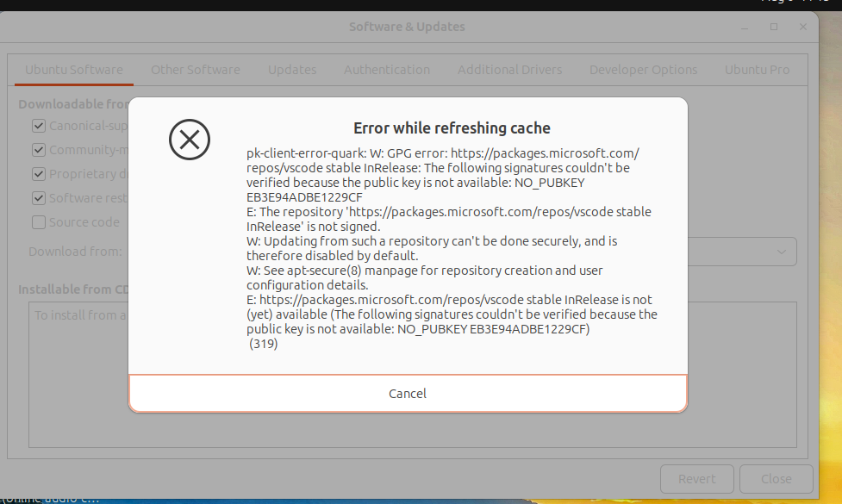Select the Authentication tab
842x504 pixels.
(387, 70)
